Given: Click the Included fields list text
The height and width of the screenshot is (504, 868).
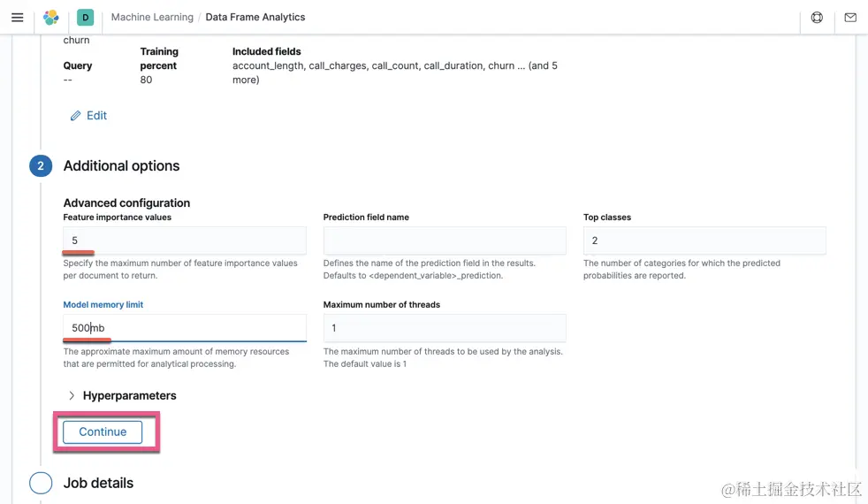Looking at the screenshot, I should (x=395, y=73).
